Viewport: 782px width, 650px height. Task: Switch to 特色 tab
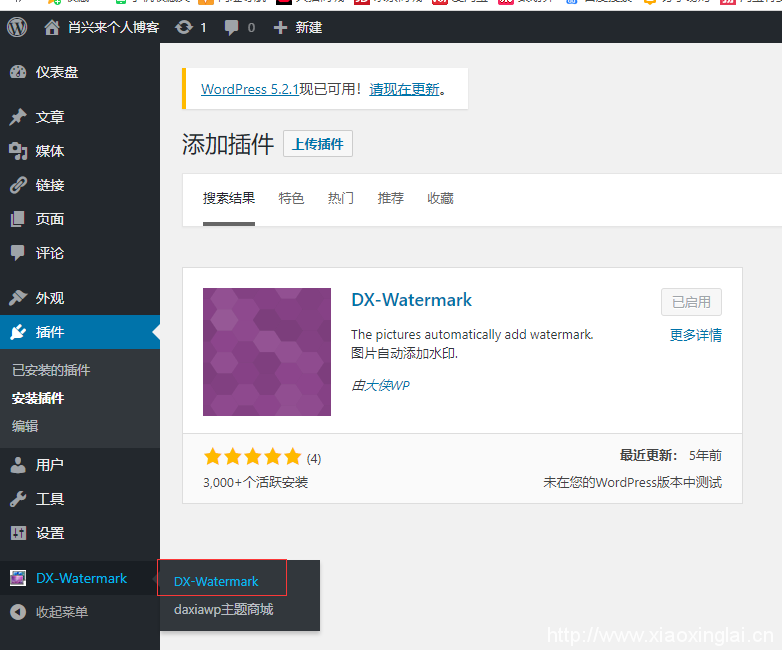(x=291, y=199)
